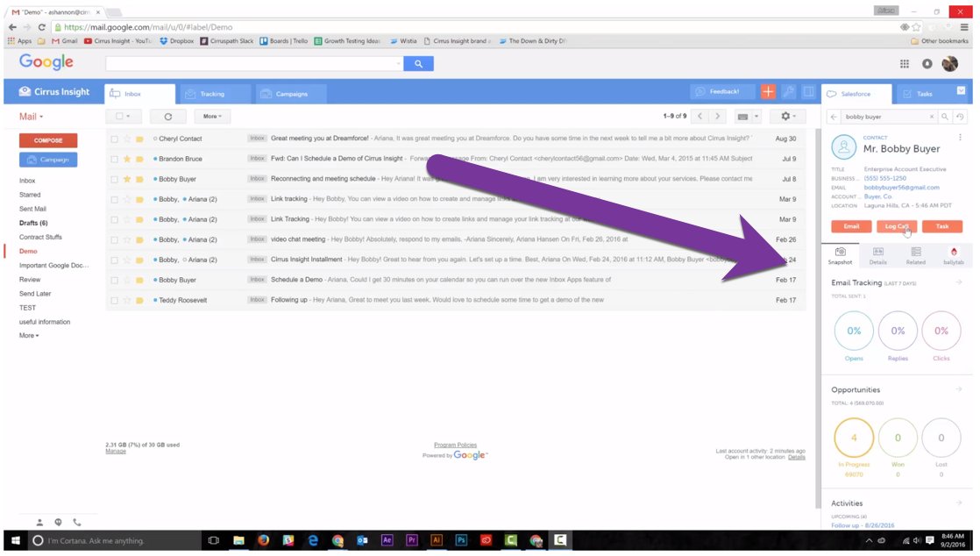Star the Cheryl Contact email
Viewport: 980px width, 556px height.
click(127, 139)
